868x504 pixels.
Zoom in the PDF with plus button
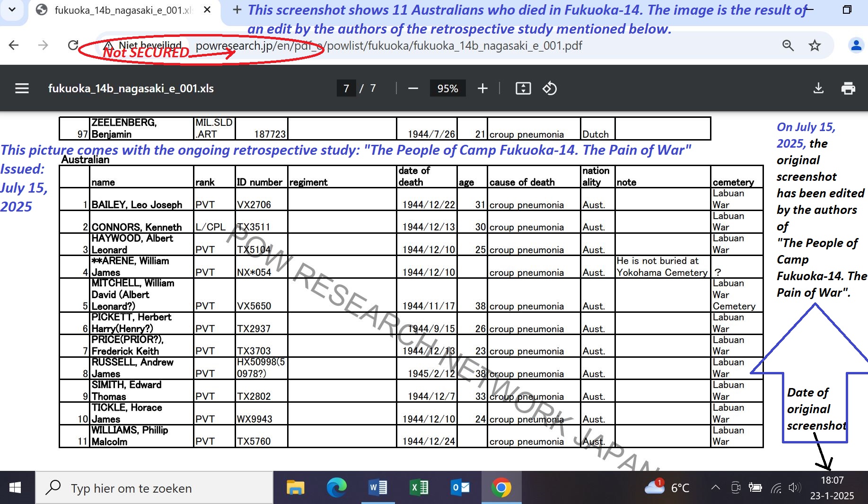(x=482, y=88)
